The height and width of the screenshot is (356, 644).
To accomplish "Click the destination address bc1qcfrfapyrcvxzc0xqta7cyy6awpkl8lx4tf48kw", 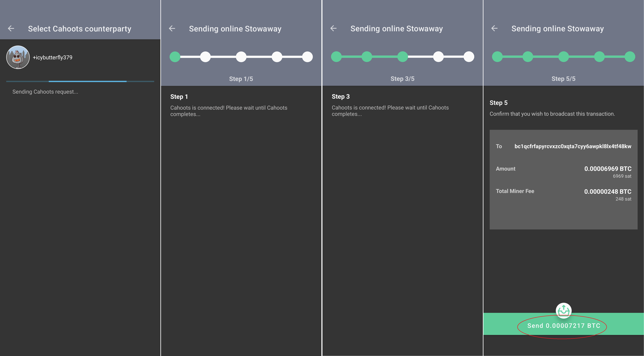I will [573, 146].
